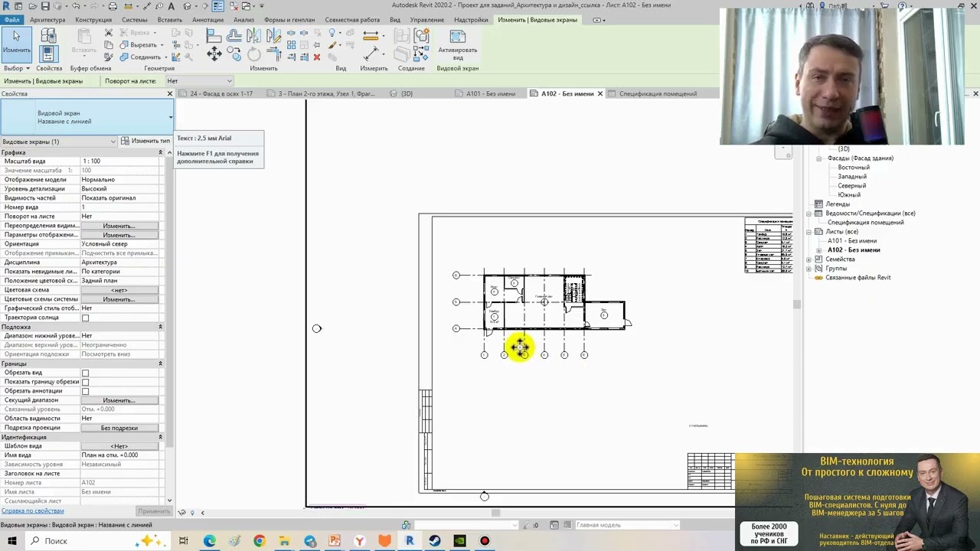The height and width of the screenshot is (551, 980).
Task: Open the Видовые экраны (1) filter dropdown
Action: 59,142
